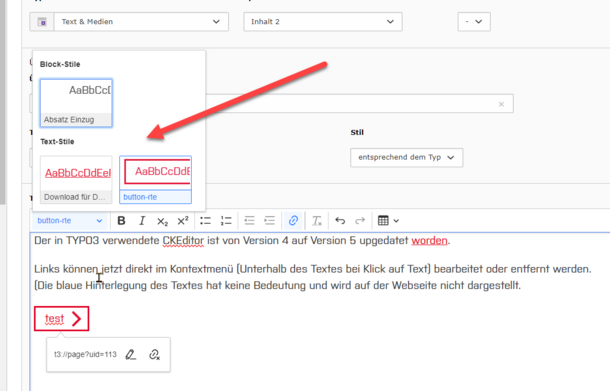Toggle italic formatting in editor toolbar
610x391 pixels.
pyautogui.click(x=142, y=221)
